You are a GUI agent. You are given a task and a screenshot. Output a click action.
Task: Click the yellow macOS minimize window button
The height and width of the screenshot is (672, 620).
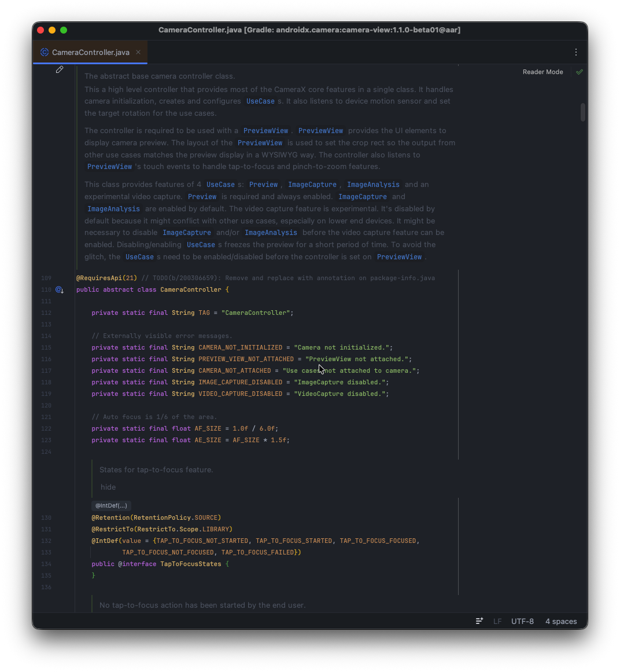pos(52,30)
